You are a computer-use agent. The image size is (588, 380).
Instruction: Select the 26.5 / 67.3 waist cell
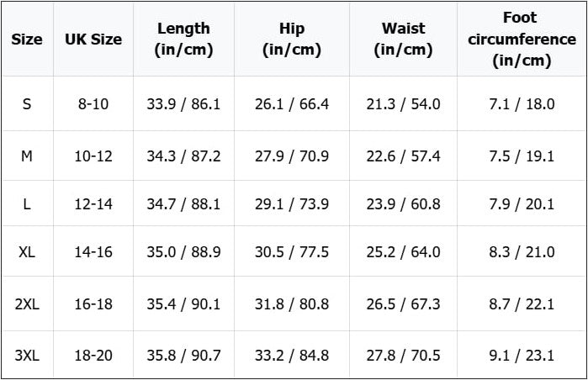(403, 304)
